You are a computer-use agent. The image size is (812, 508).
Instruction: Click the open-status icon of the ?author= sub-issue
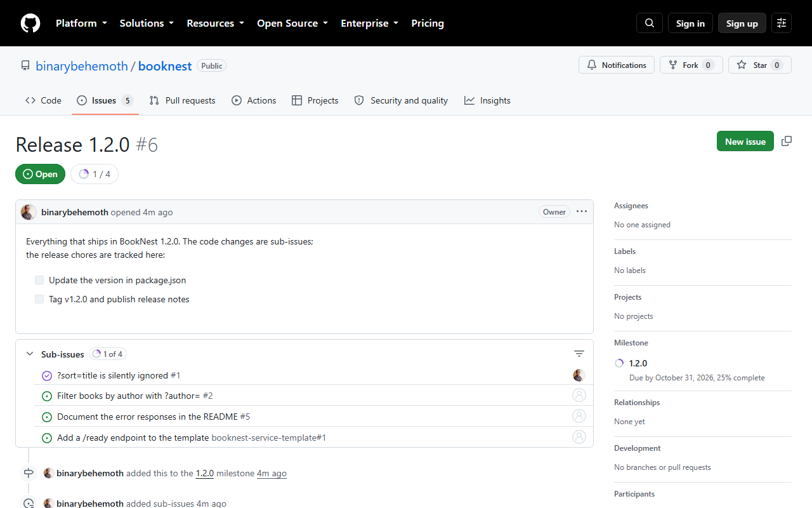[46, 396]
